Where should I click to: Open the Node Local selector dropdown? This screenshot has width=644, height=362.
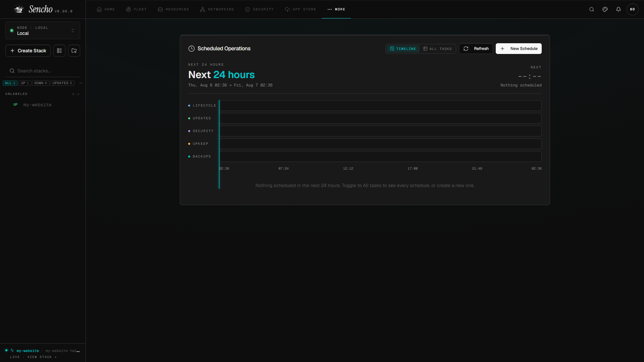[43, 31]
